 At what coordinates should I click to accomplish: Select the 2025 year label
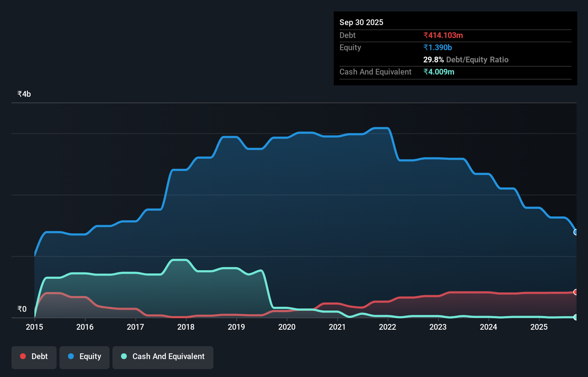point(539,327)
